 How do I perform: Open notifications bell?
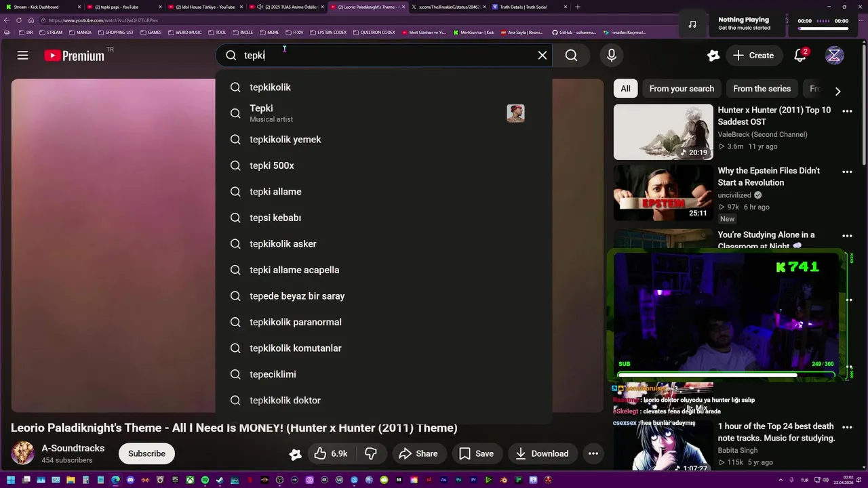pyautogui.click(x=800, y=56)
